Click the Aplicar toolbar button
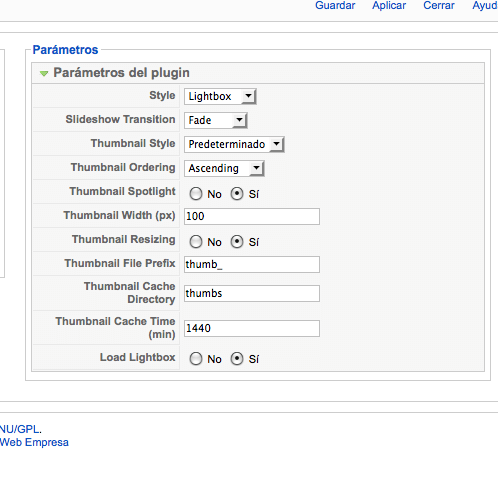This screenshot has height=480, width=498. (x=389, y=5)
